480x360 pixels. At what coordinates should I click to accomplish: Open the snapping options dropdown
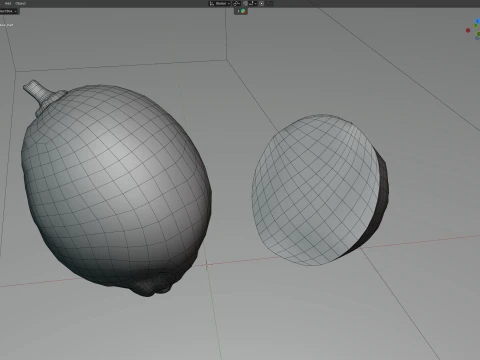click(253, 3)
